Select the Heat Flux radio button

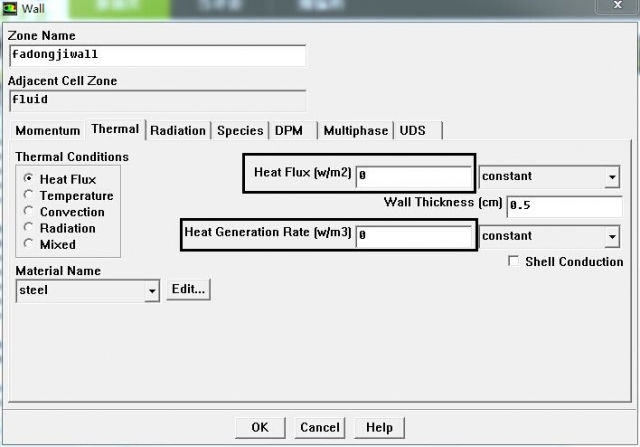coord(29,180)
